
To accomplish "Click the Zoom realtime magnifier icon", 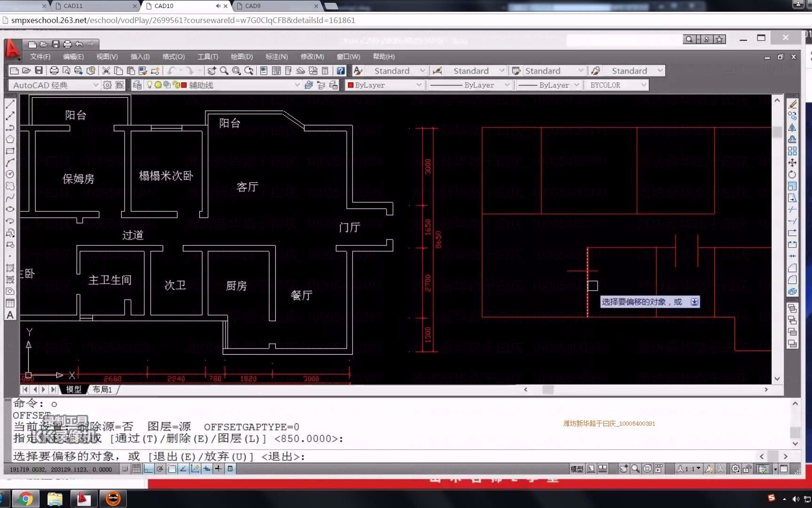I will [x=224, y=71].
